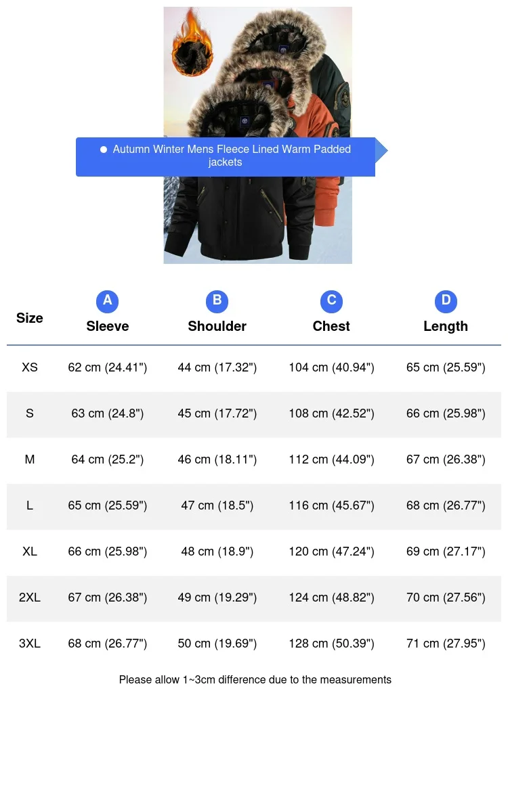
Task: Click the measurement difference note text
Action: [x=255, y=679]
